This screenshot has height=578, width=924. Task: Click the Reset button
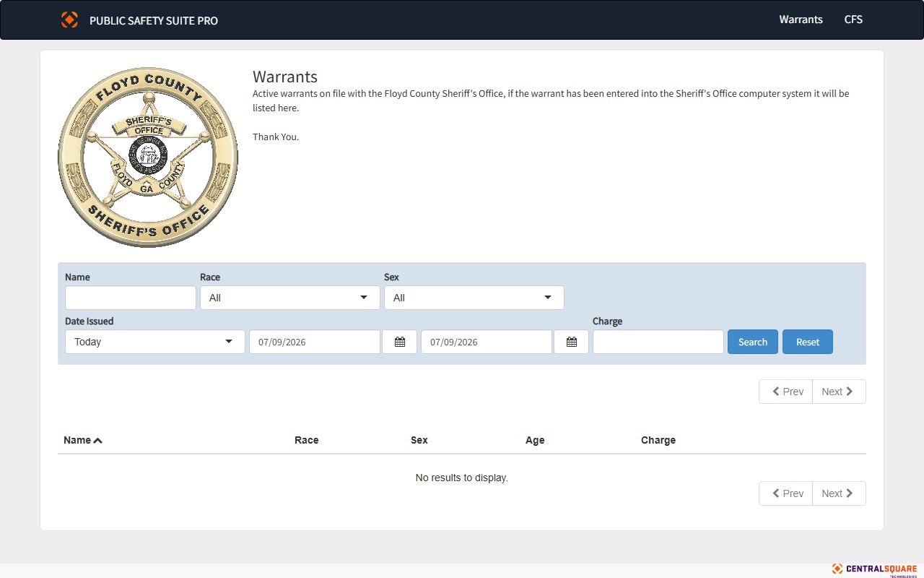point(808,342)
